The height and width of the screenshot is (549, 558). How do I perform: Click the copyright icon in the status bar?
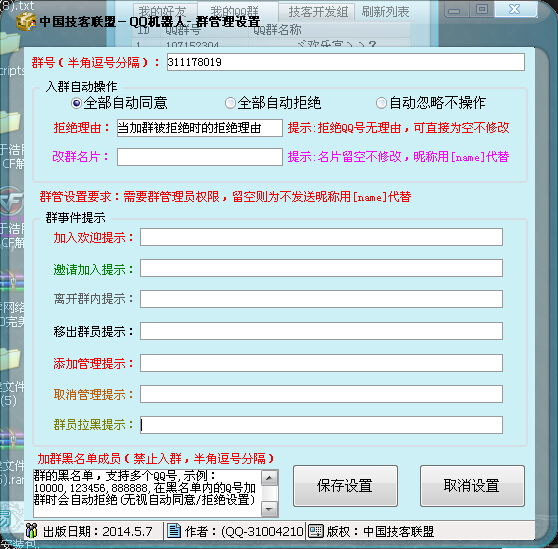point(316,531)
